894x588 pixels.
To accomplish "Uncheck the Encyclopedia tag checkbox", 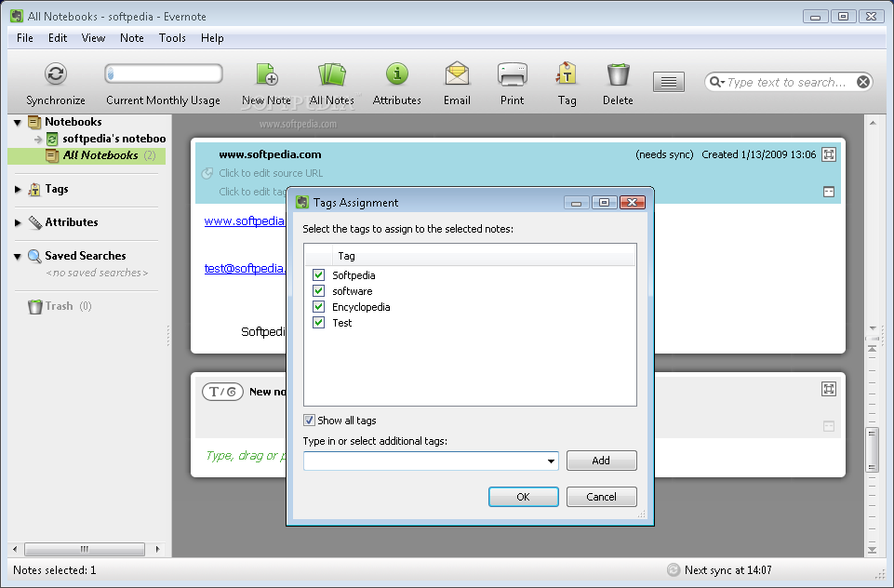I will pos(319,307).
